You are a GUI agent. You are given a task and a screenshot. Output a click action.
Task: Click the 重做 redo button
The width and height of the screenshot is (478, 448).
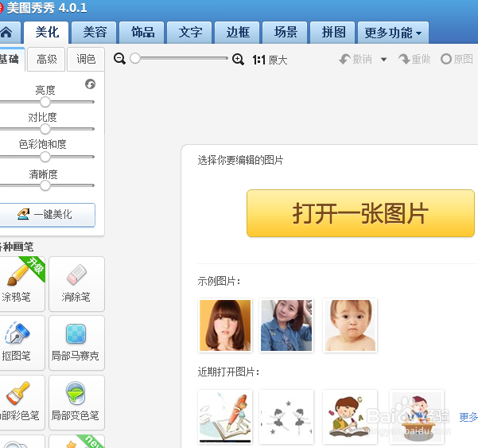415,59
